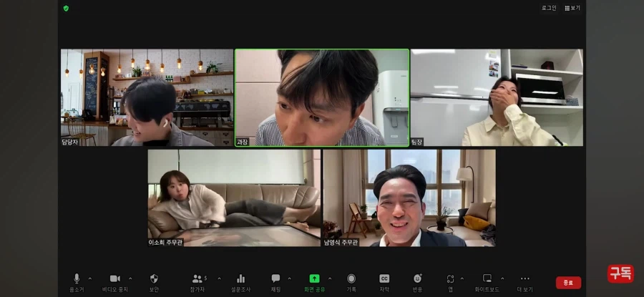Open the 보기 view layout menu
This screenshot has height=297, width=644.
(572, 8)
